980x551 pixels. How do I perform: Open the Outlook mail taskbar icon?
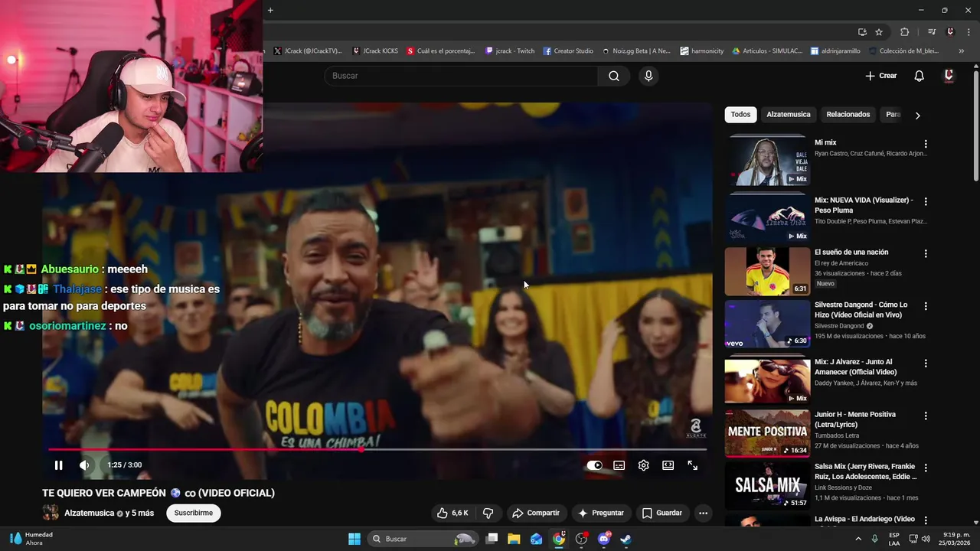pos(536,539)
